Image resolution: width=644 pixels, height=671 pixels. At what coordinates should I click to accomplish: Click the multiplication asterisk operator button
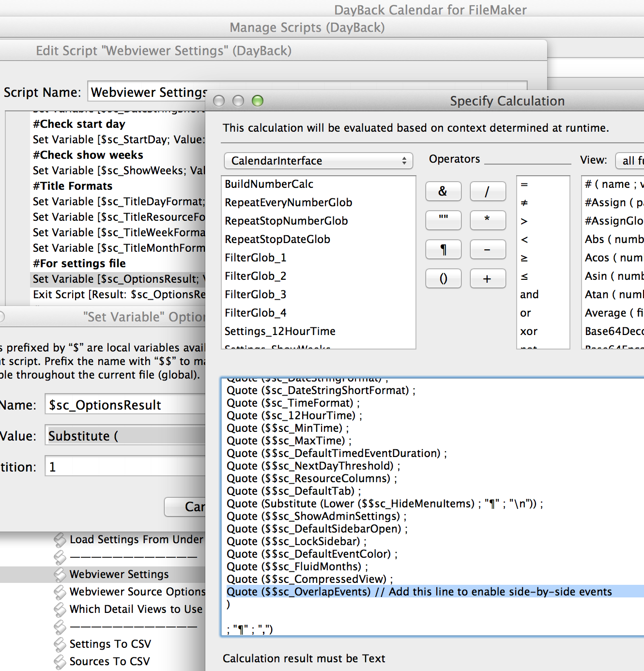point(488,220)
